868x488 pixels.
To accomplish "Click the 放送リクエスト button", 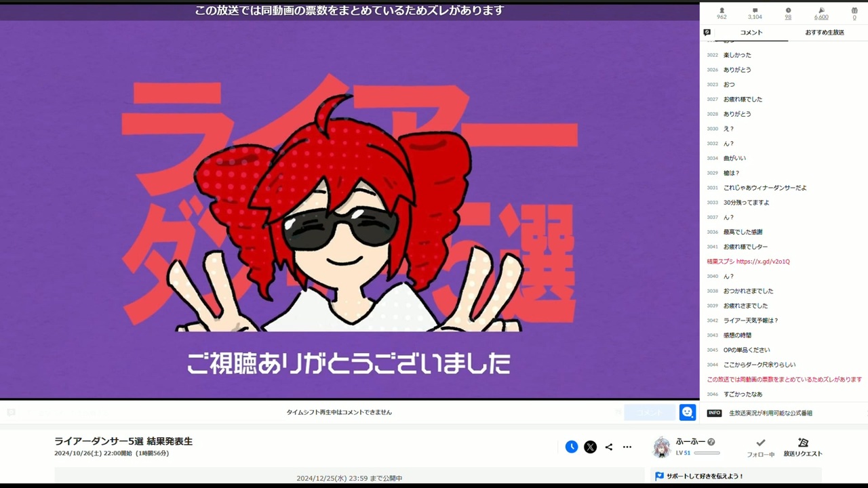I will coord(803,447).
